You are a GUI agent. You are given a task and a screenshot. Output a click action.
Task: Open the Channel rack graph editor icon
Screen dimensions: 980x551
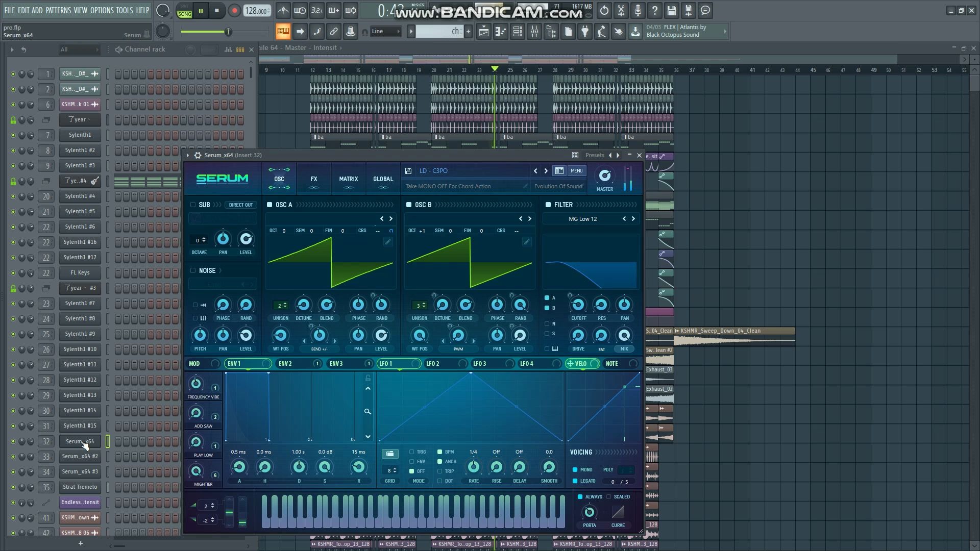[x=227, y=49]
